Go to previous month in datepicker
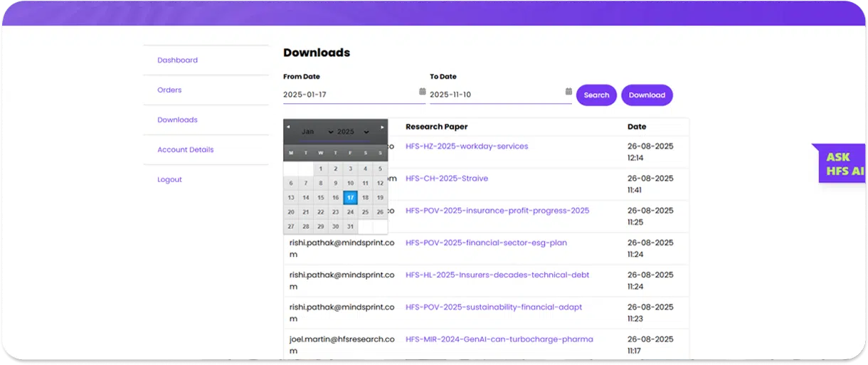 pos(288,127)
